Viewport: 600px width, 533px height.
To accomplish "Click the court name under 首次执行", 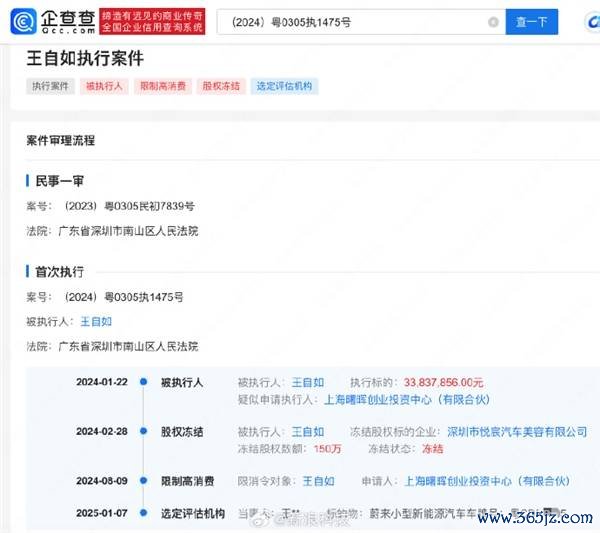I will [x=128, y=347].
